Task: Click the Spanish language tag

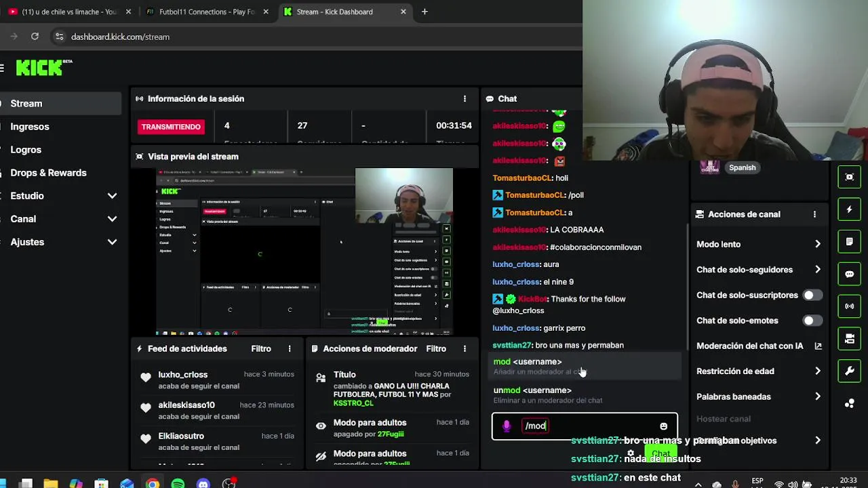Action: coord(742,167)
